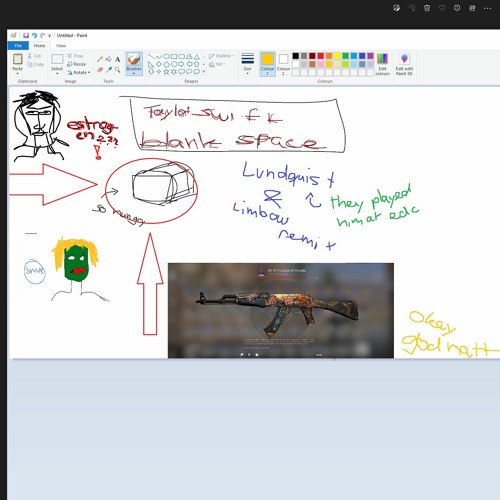Open the Rotate dropdown
The width and height of the screenshot is (500, 500).
pyautogui.click(x=79, y=72)
